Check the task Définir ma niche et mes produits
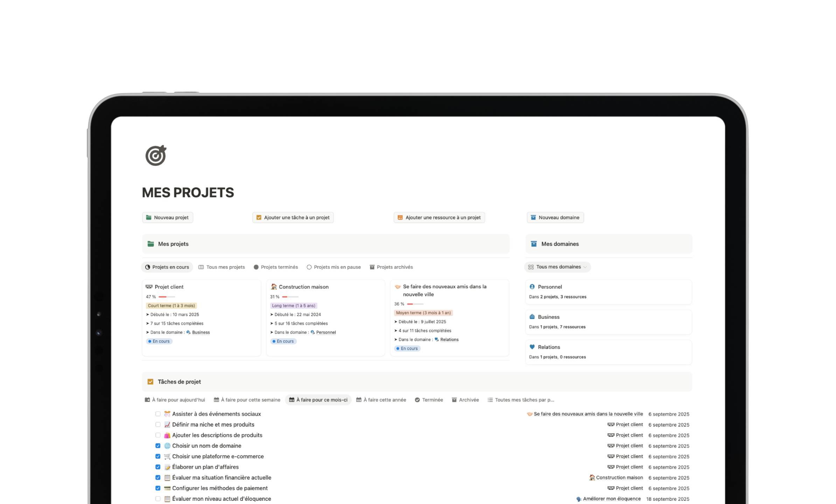836x504 pixels. 158,424
